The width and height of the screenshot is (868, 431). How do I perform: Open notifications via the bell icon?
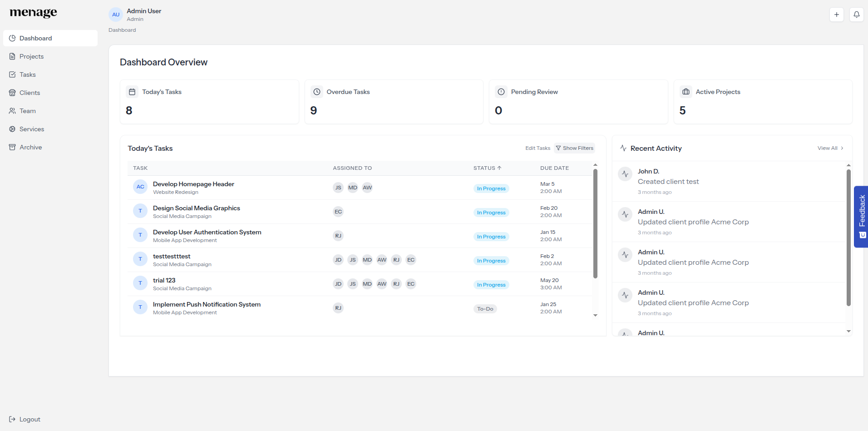857,14
